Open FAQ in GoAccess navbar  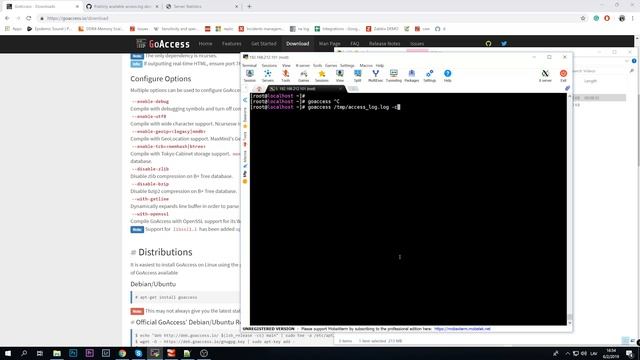point(355,44)
